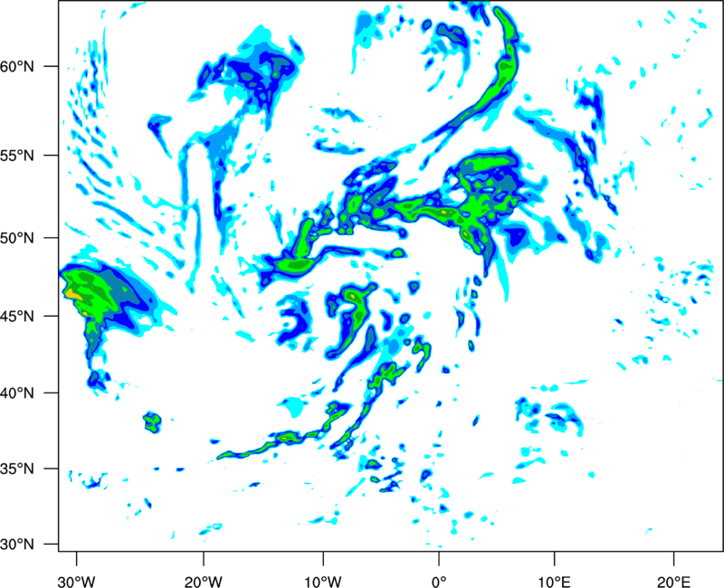Click the 50°N latitude label

point(17,238)
